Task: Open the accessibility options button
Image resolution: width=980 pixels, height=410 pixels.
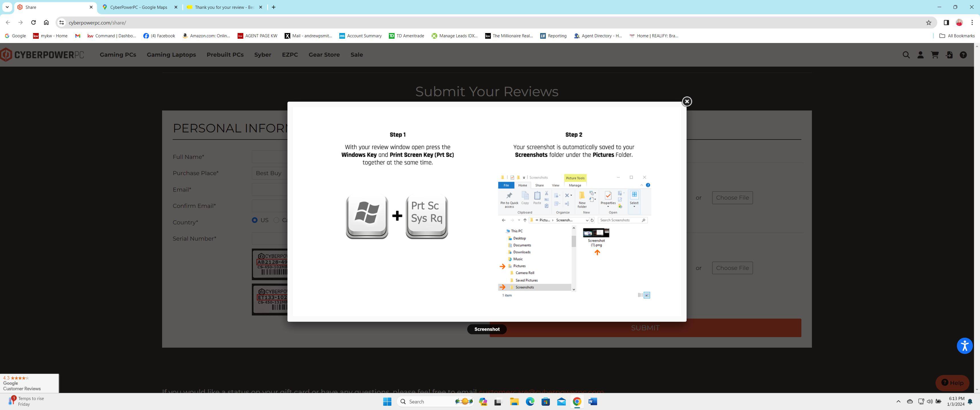Action: [964, 346]
